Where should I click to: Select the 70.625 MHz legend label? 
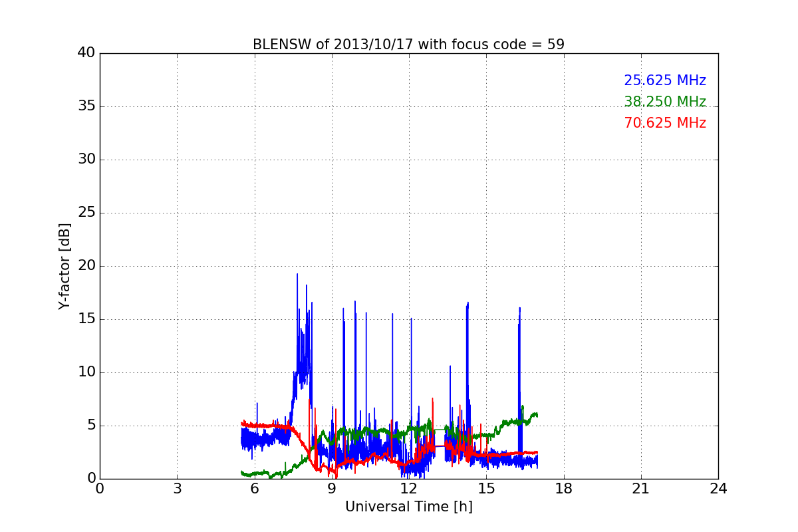point(665,123)
